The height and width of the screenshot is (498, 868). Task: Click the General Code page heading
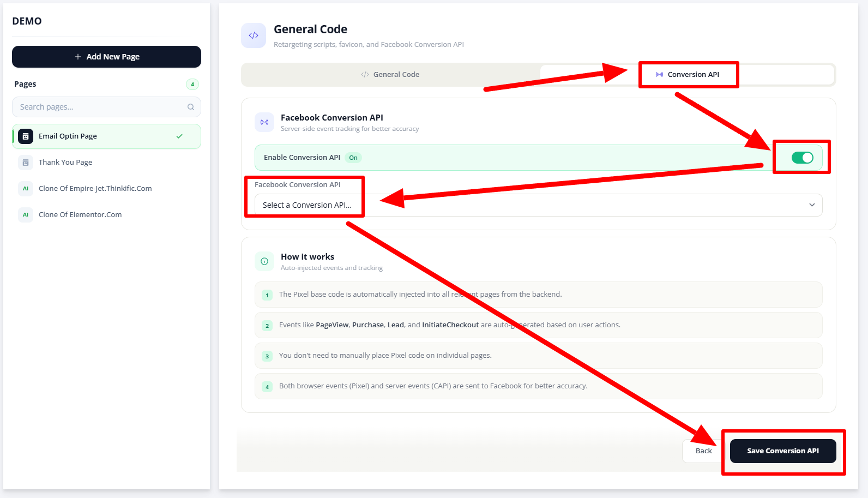pyautogui.click(x=310, y=29)
